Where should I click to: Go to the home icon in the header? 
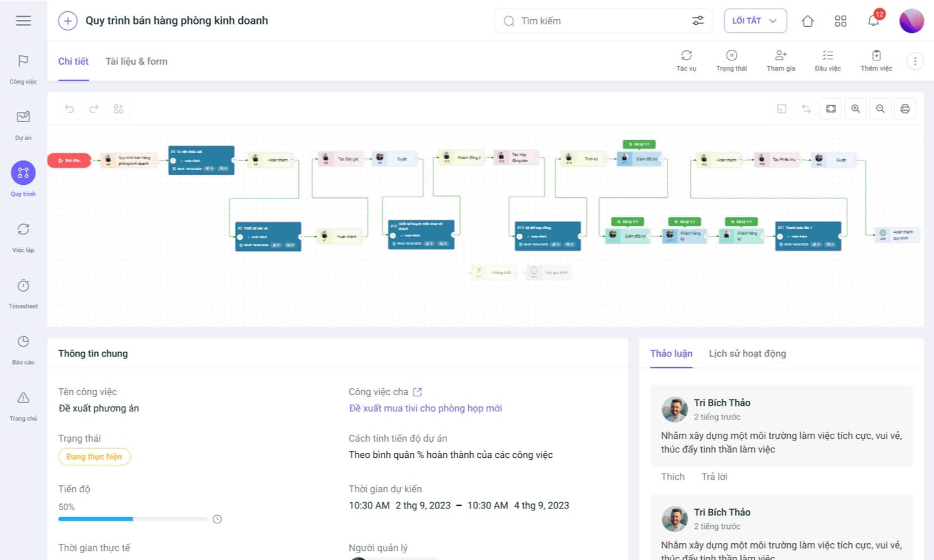(808, 21)
